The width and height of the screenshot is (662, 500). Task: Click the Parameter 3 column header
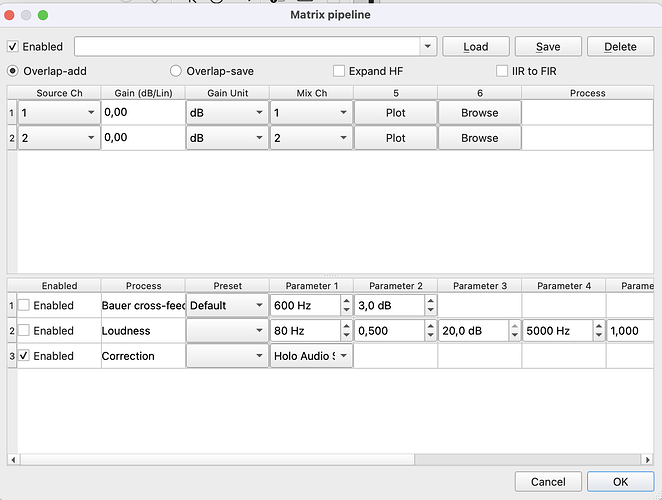(479, 286)
